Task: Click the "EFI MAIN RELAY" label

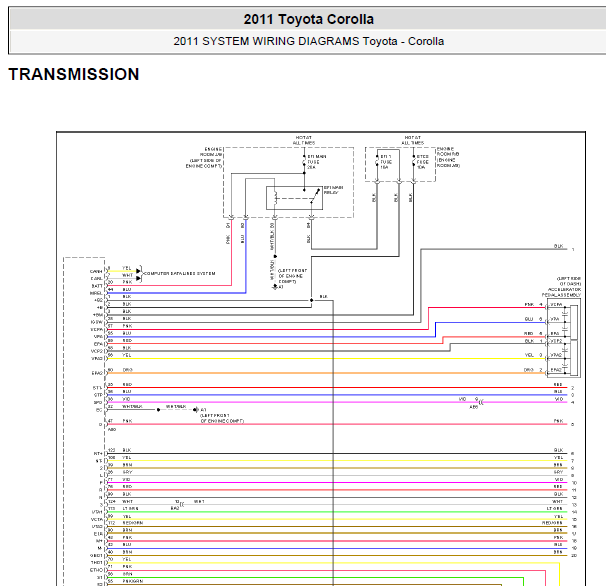Action: [x=333, y=190]
